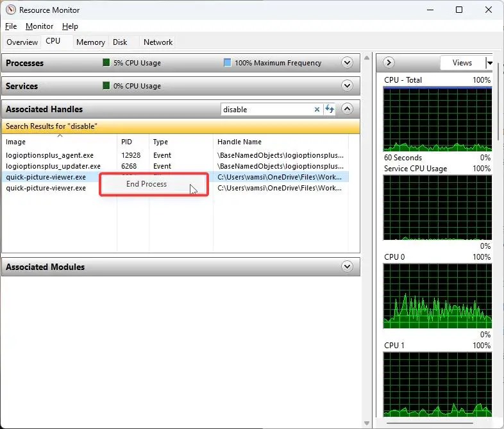This screenshot has width=504, height=429.
Task: Clear the handle search with the X icon
Action: point(317,109)
